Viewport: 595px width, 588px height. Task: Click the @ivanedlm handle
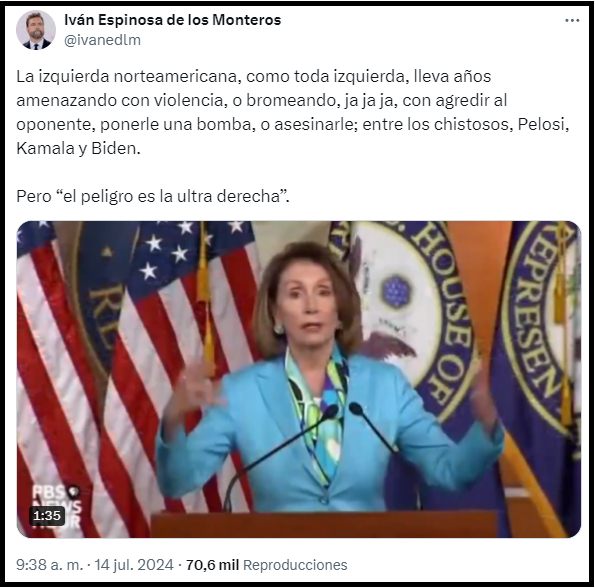[x=102, y=40]
